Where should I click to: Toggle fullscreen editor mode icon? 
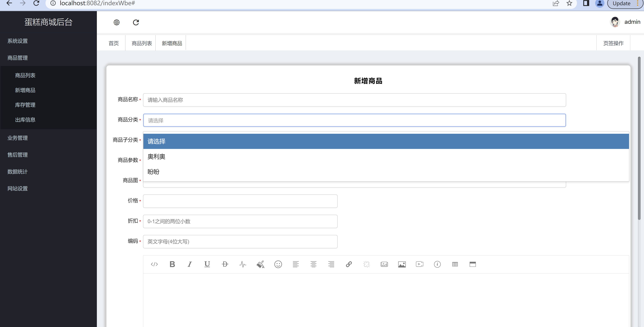tap(473, 264)
